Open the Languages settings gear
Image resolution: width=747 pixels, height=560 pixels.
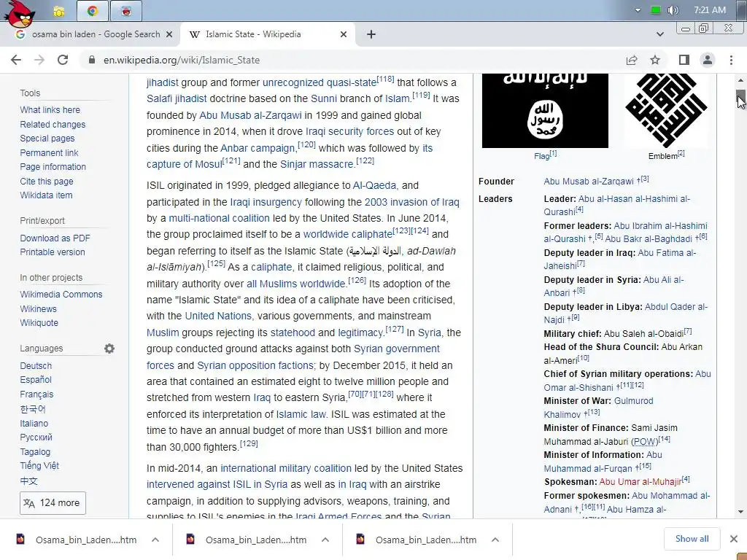(x=109, y=349)
